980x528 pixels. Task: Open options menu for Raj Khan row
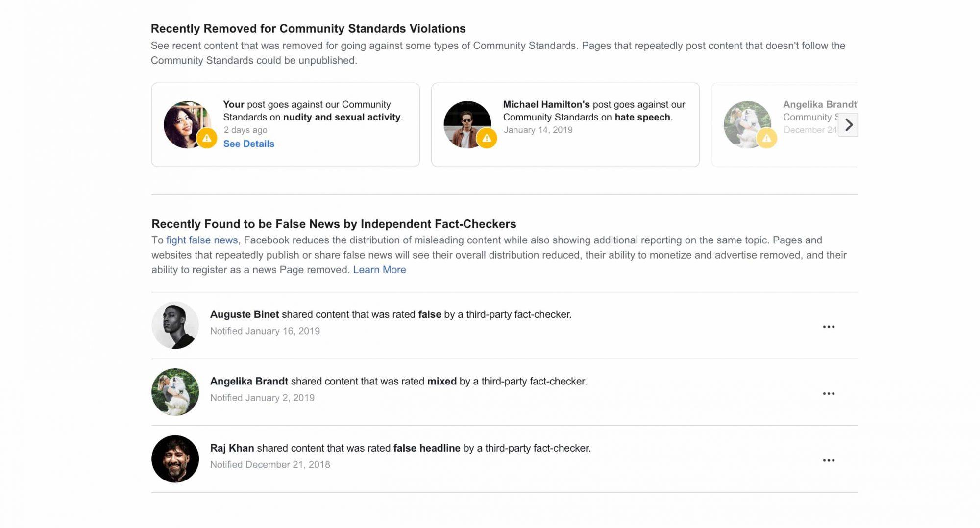point(829,460)
